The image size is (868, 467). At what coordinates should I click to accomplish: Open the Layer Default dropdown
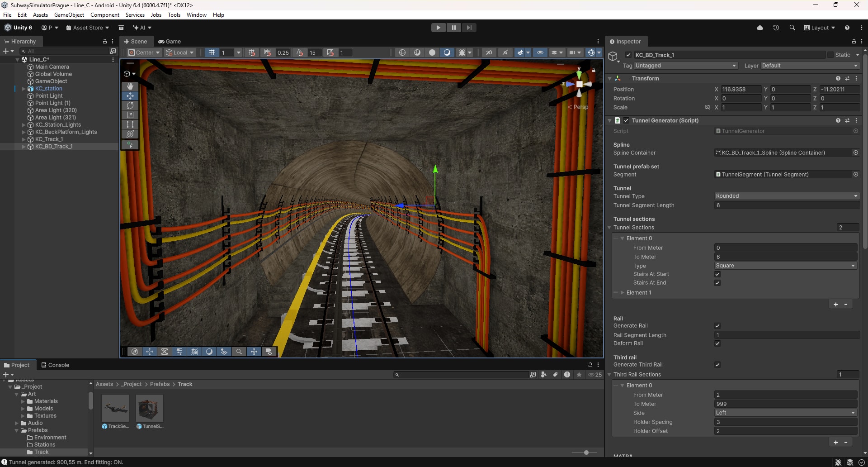(810, 66)
